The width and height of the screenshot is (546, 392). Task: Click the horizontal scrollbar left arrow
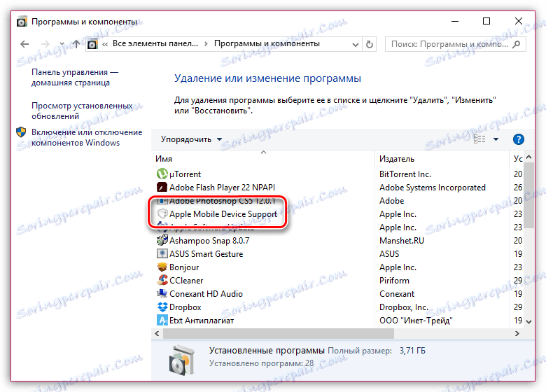(x=157, y=333)
